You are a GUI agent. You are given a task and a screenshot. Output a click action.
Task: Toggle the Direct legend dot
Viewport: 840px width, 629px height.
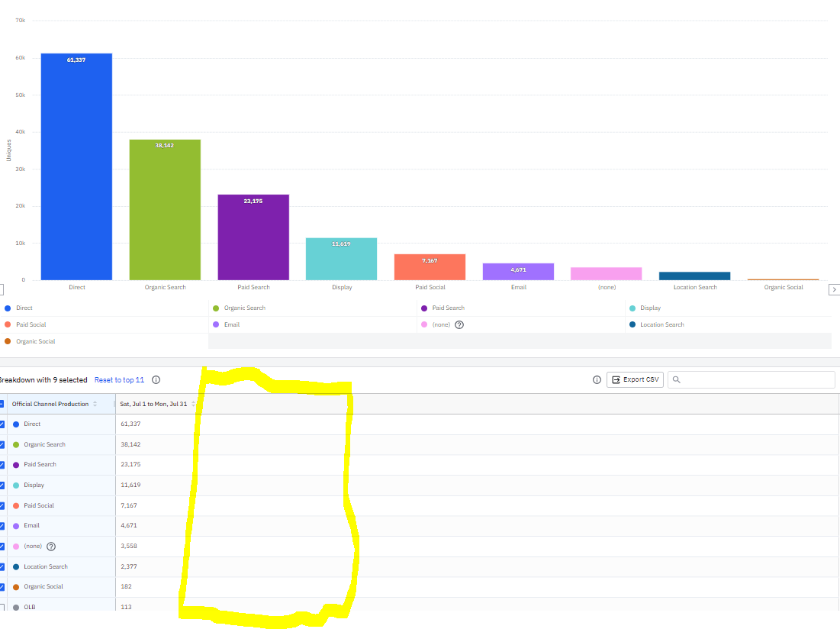tap(8, 308)
